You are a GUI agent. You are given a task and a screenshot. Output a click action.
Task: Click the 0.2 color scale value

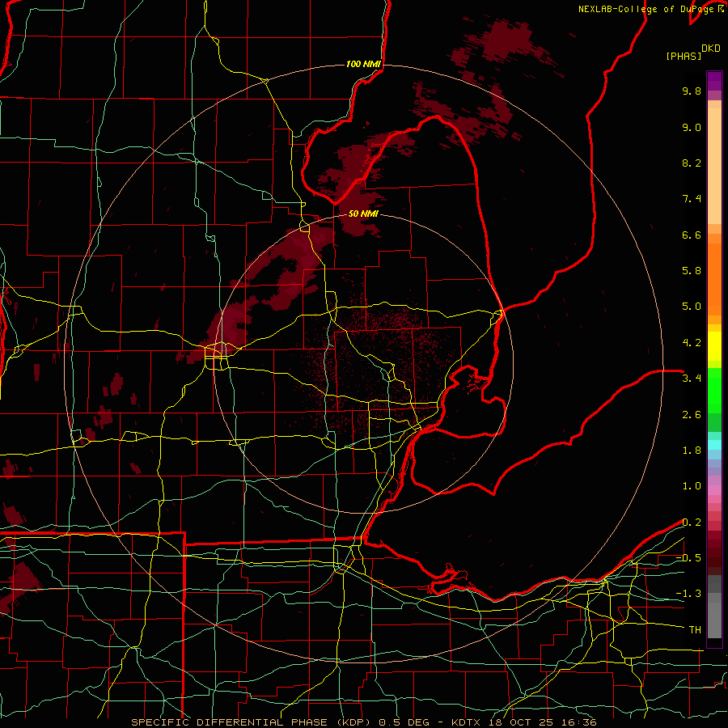(x=692, y=523)
